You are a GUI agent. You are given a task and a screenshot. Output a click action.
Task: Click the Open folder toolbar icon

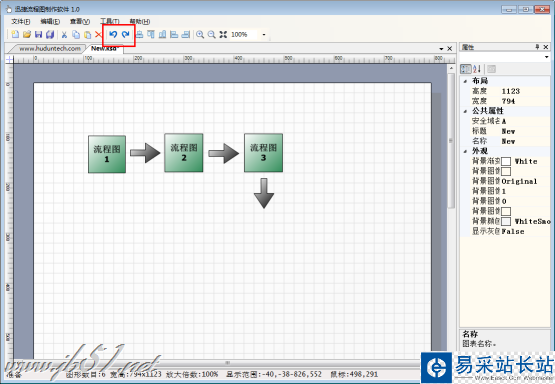27,34
